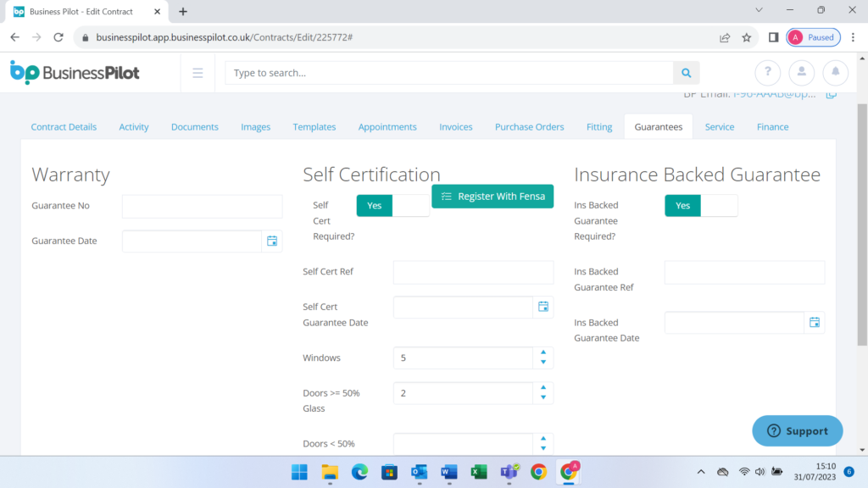The image size is (868, 488).
Task: Increase the Windows count
Action: (x=543, y=352)
